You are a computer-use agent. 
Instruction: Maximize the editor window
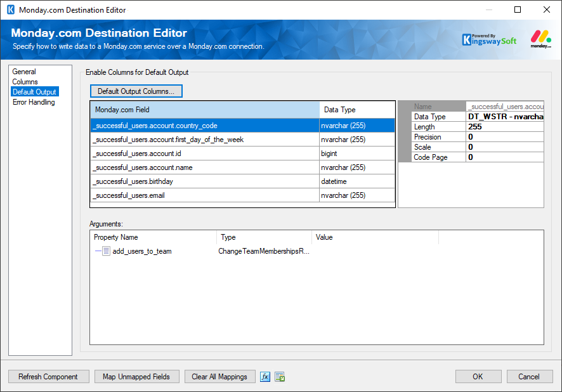(518, 10)
